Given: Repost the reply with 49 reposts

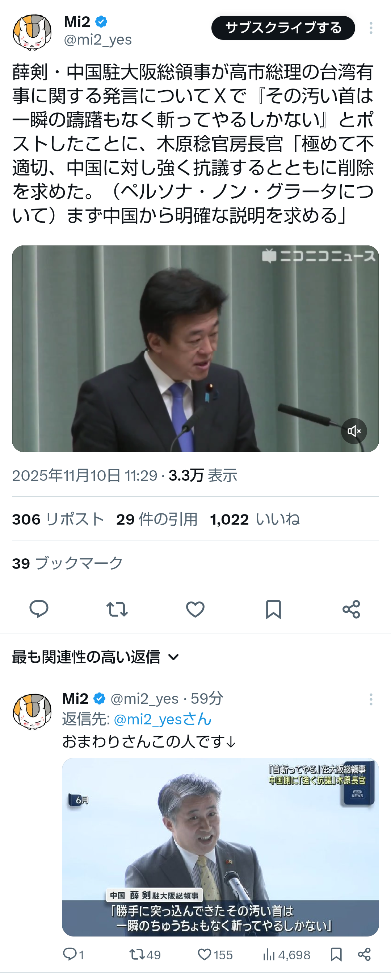Looking at the screenshot, I should click(x=145, y=954).
